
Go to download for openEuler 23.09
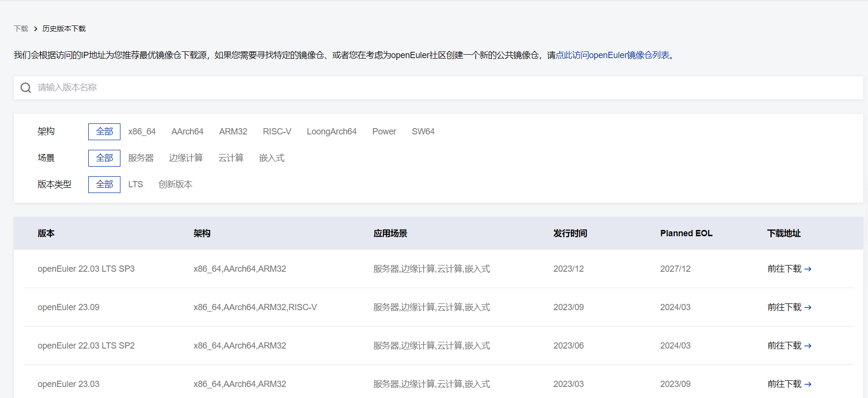coord(789,307)
